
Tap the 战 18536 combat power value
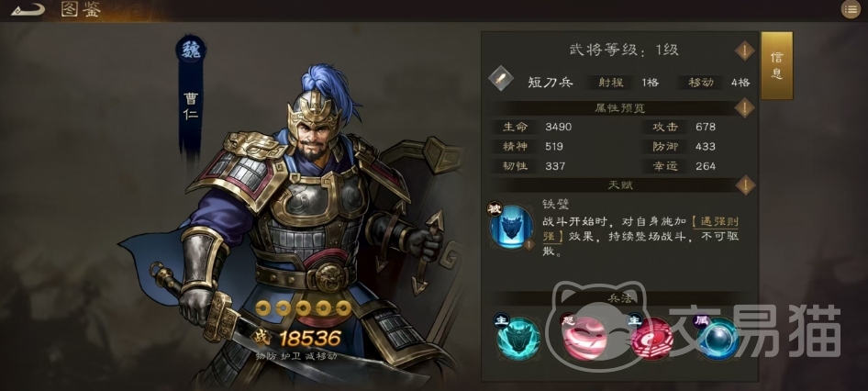tap(297, 337)
